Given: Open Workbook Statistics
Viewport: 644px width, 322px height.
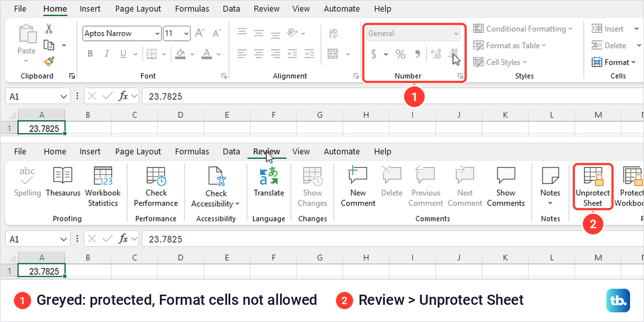Looking at the screenshot, I should tap(103, 187).
